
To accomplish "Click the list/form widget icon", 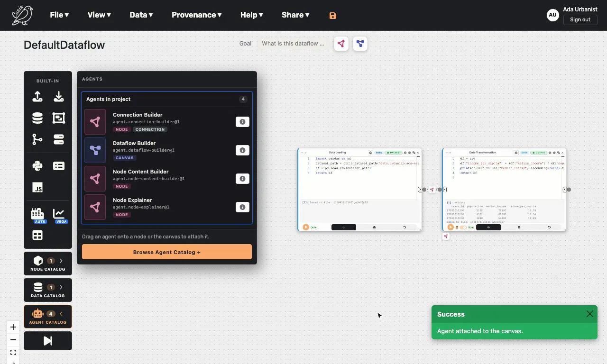I will coord(59,166).
